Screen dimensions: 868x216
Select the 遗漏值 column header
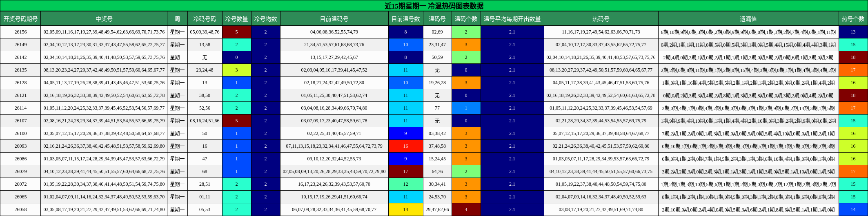748,19
